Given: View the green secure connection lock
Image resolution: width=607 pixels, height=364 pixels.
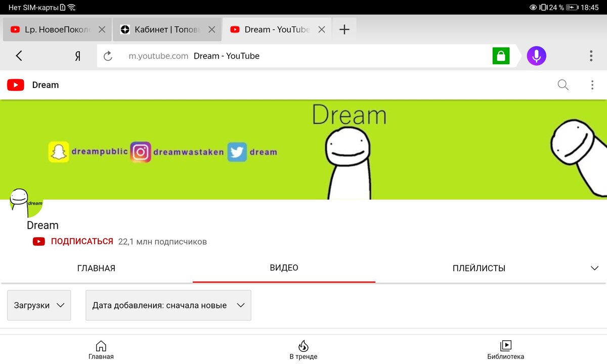Looking at the screenshot, I should click(x=501, y=56).
